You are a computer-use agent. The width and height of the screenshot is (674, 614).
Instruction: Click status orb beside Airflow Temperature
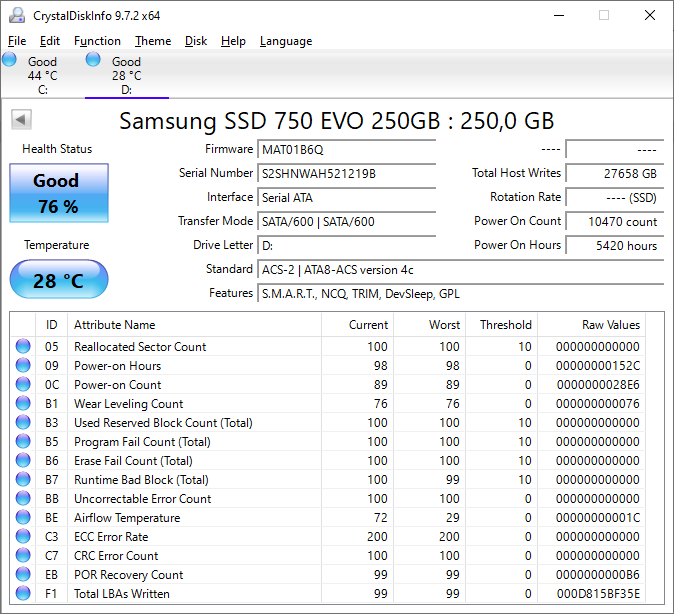(23, 518)
